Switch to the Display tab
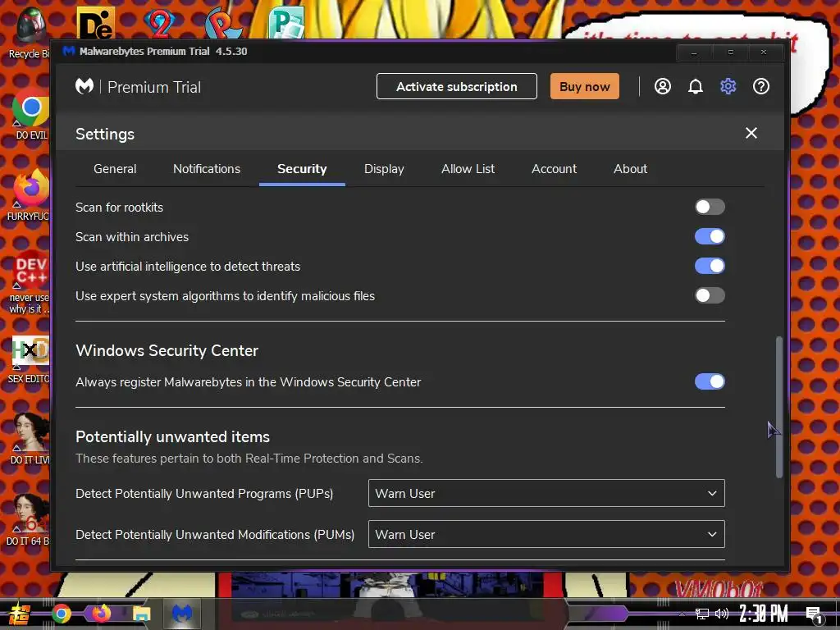Viewport: 840px width, 630px height. (384, 169)
